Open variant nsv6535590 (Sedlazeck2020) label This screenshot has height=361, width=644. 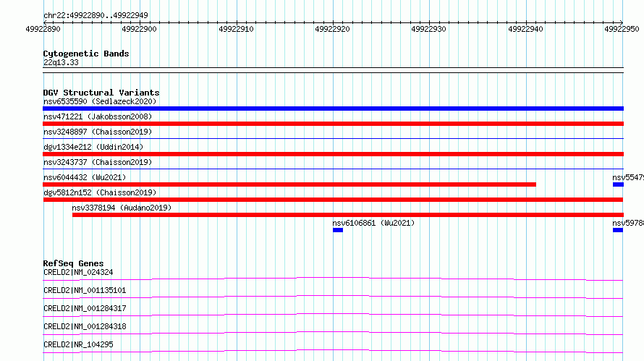(x=100, y=101)
